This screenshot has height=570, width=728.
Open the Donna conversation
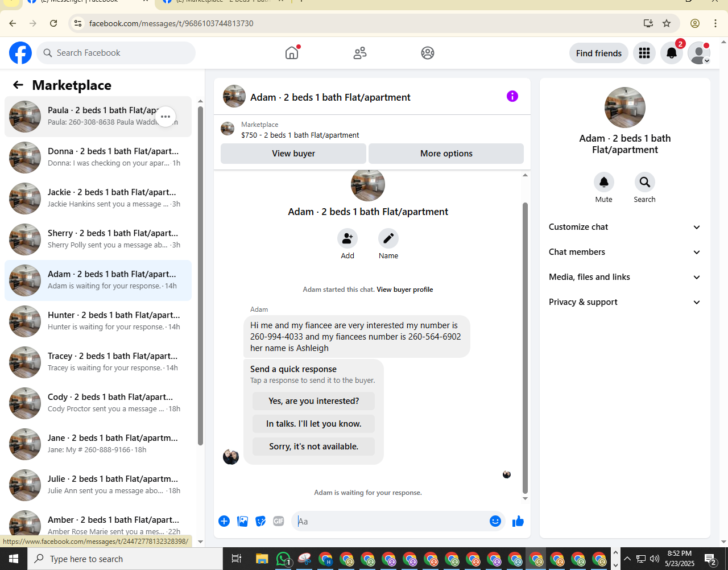click(x=98, y=158)
